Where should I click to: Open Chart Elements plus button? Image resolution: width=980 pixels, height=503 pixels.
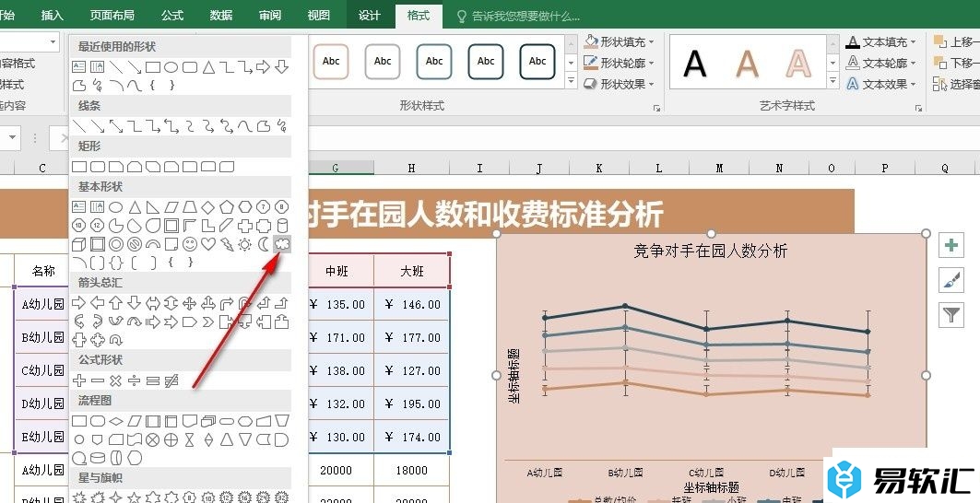tap(951, 246)
